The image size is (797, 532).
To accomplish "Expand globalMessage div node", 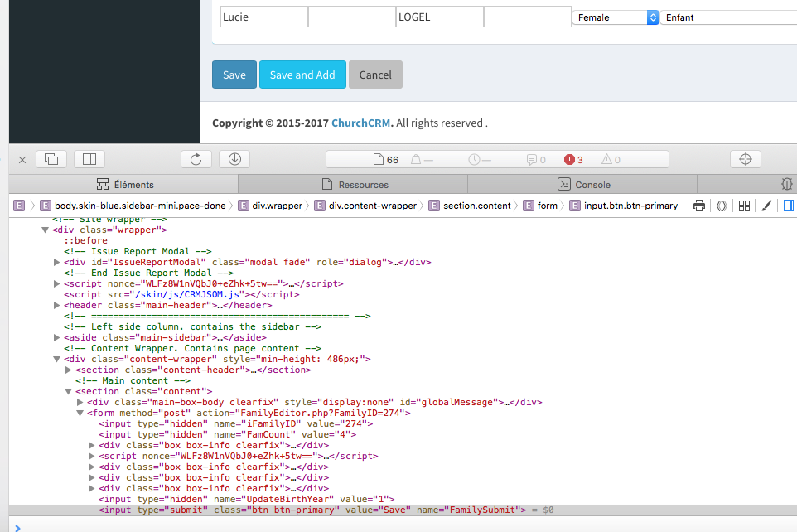I will [x=80, y=402].
